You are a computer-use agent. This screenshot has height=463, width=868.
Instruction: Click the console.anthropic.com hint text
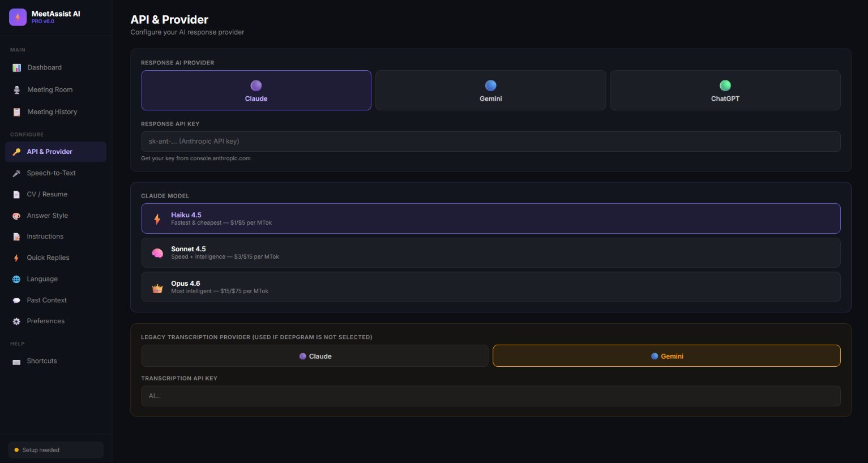196,158
